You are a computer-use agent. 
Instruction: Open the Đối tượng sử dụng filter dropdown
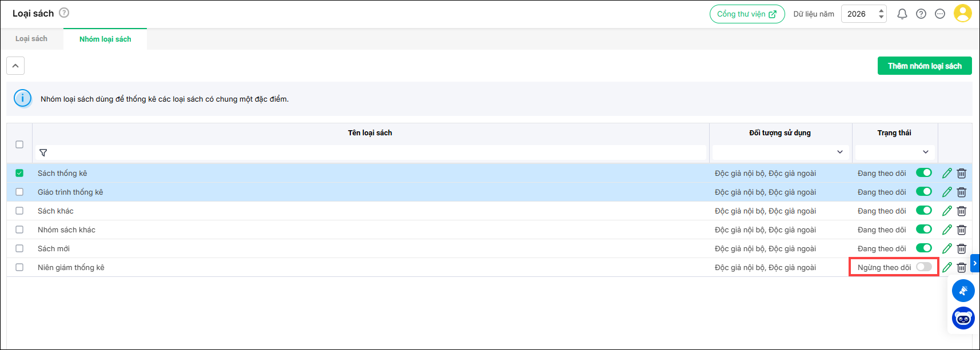pos(780,152)
